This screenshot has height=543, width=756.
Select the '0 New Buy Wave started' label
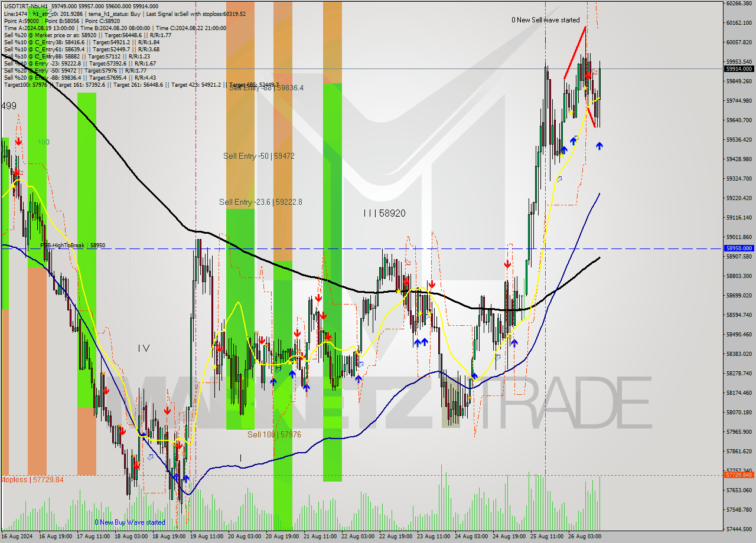(130, 522)
